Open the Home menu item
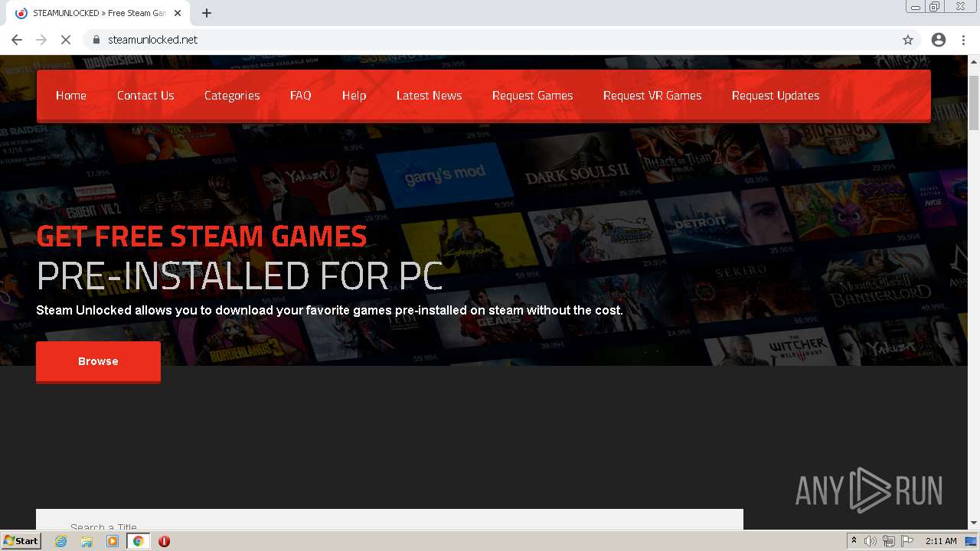 [x=71, y=96]
